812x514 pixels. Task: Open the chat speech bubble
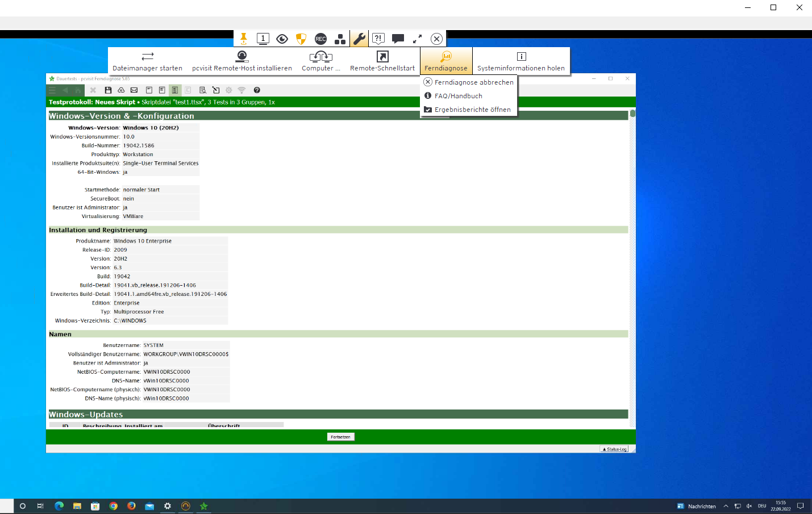coord(398,39)
